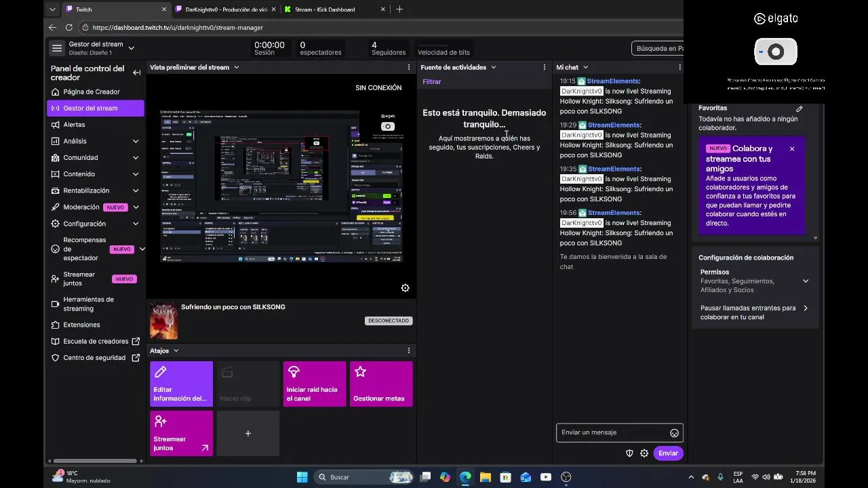Collapse the Panel de control del creador sidebar
This screenshot has height=488, width=868.
coord(137,73)
